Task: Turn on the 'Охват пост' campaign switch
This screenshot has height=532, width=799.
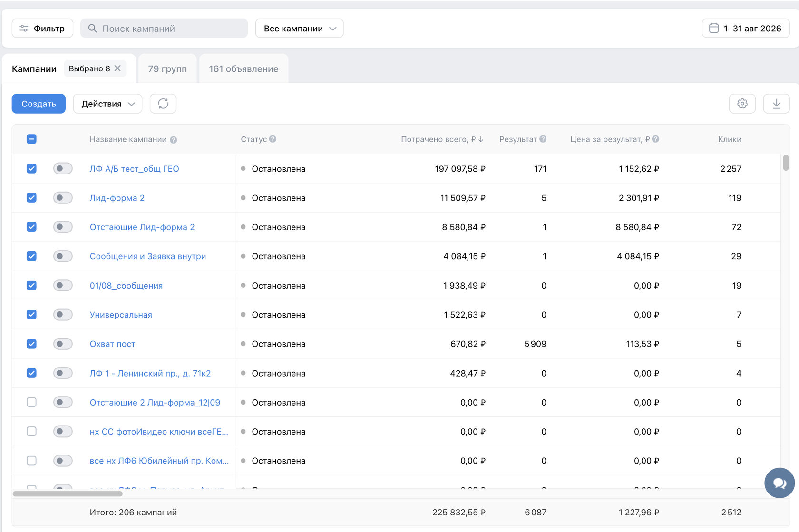Action: (x=63, y=344)
